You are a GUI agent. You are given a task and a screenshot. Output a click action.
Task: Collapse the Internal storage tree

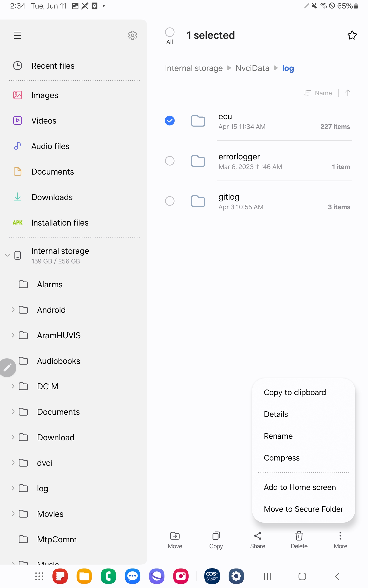tap(7, 255)
